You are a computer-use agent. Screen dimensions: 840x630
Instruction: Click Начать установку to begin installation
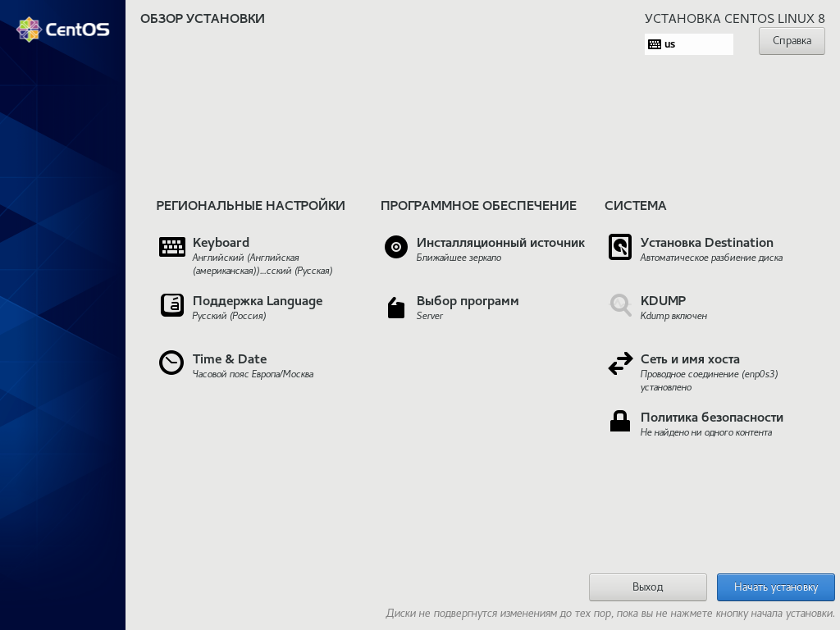point(776,587)
